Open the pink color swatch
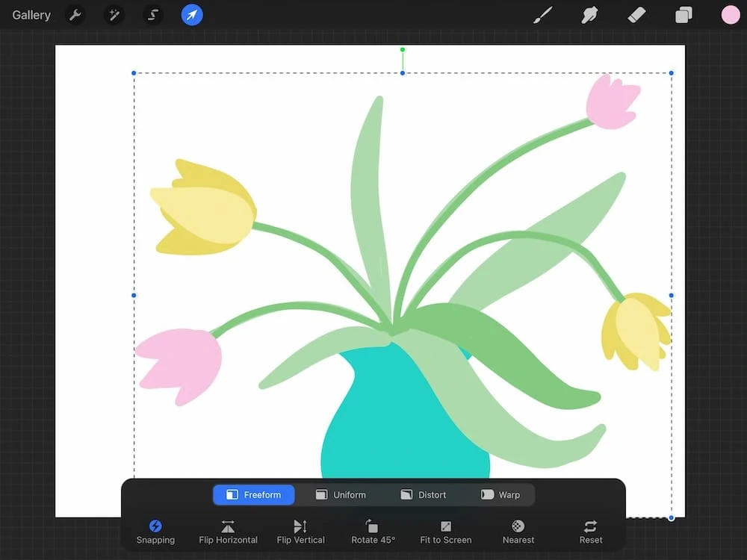 (x=731, y=15)
